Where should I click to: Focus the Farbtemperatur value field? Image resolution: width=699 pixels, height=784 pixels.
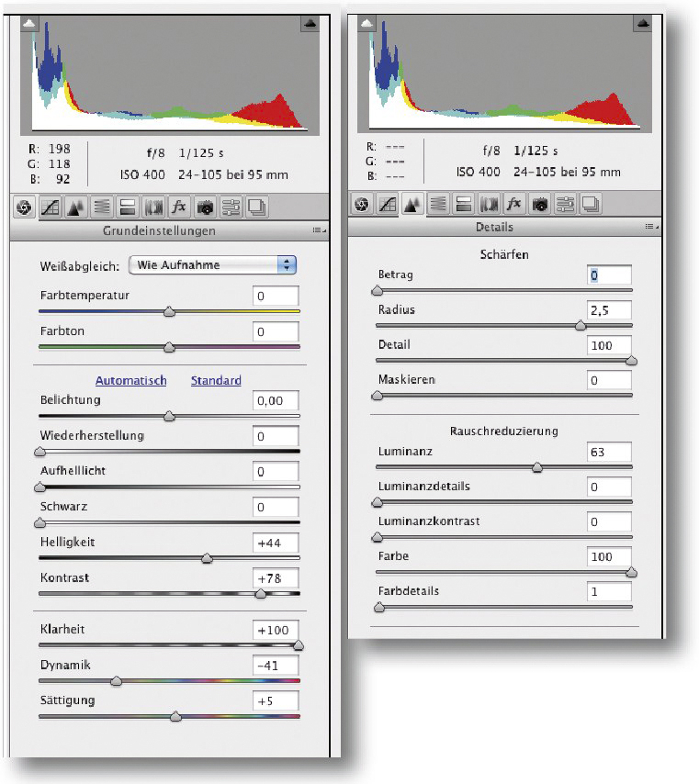[x=276, y=296]
